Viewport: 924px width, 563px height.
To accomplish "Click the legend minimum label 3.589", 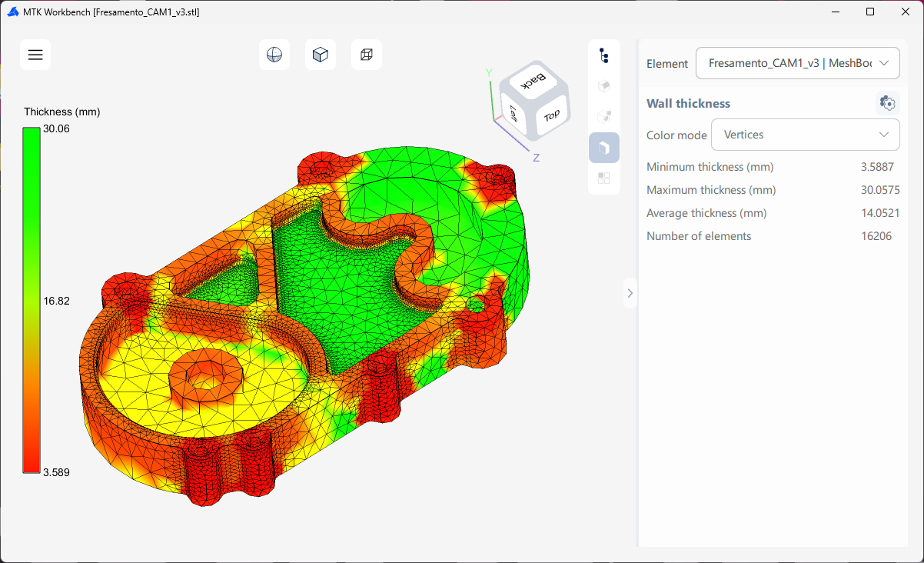I will (56, 472).
